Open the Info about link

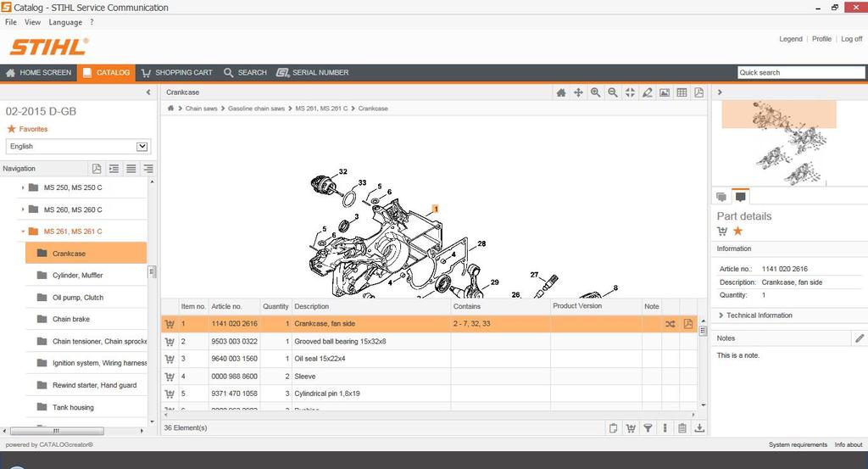pos(848,444)
